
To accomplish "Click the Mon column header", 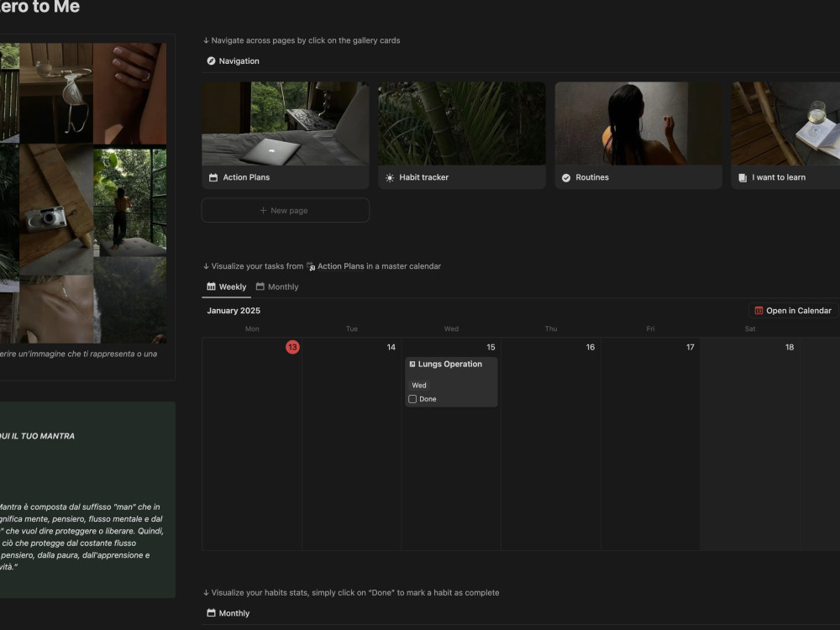I will click(x=252, y=329).
